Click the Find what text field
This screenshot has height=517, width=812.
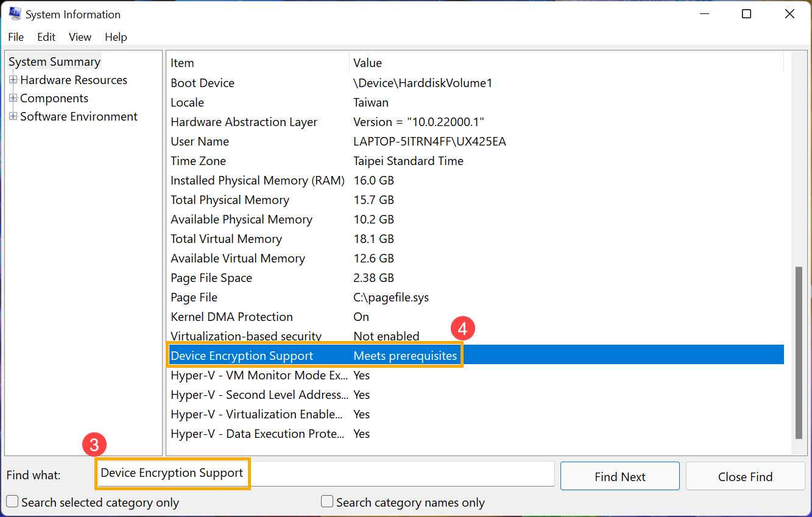click(x=396, y=474)
